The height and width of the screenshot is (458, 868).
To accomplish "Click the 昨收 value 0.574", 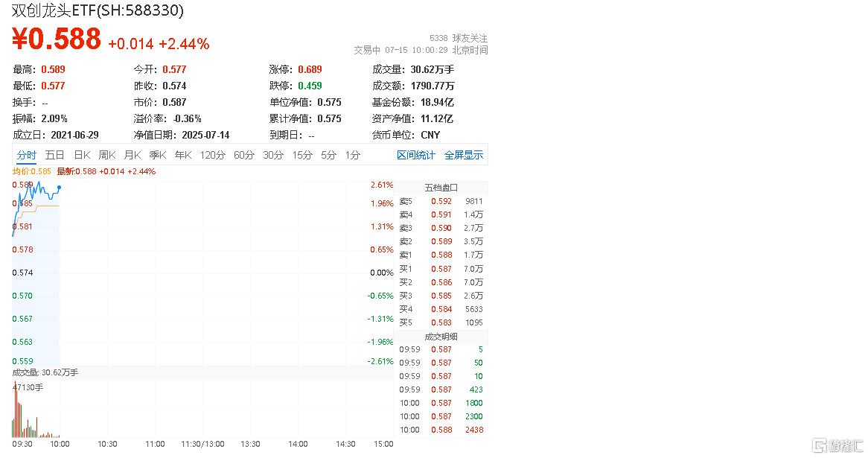I will [x=174, y=86].
